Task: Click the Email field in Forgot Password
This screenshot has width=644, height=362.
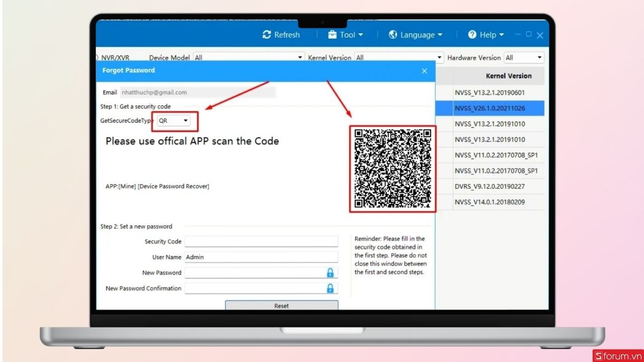Action: pos(198,92)
